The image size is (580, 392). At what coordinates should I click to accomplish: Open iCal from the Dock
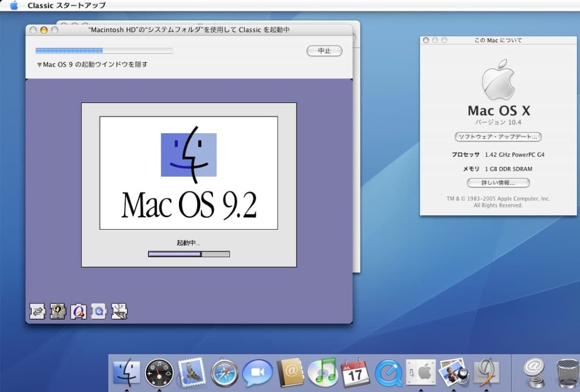pyautogui.click(x=355, y=373)
